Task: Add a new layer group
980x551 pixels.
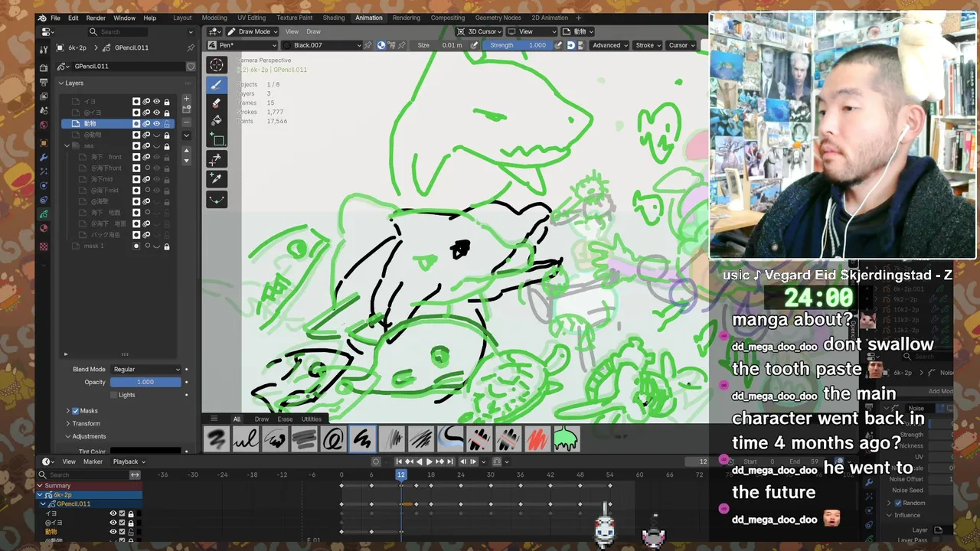Action: click(186, 111)
